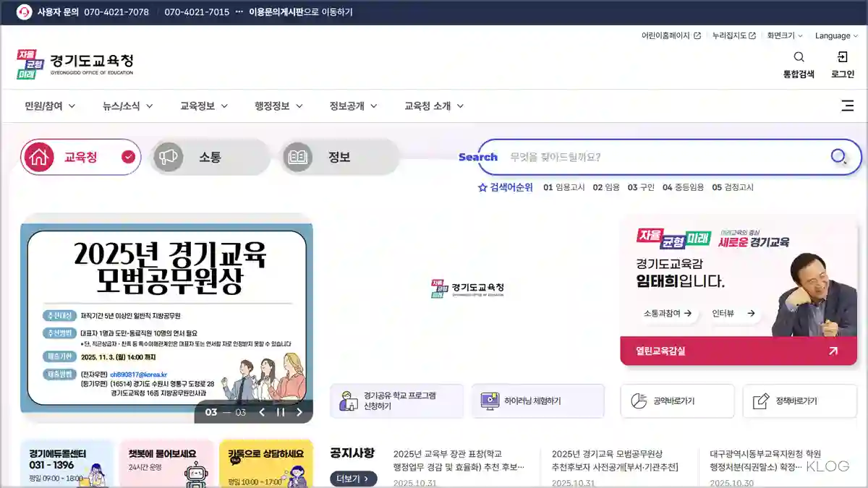Click inside the search input field
868x488 pixels.
pyautogui.click(x=637, y=156)
